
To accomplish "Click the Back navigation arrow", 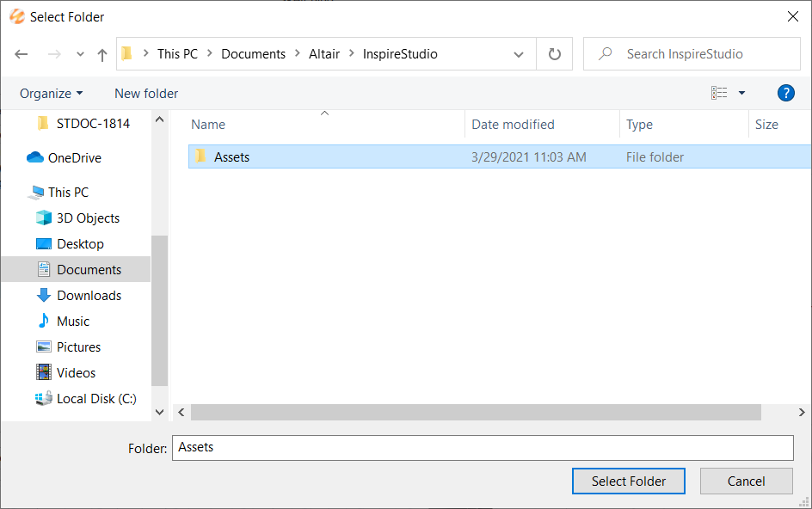I will tap(22, 54).
